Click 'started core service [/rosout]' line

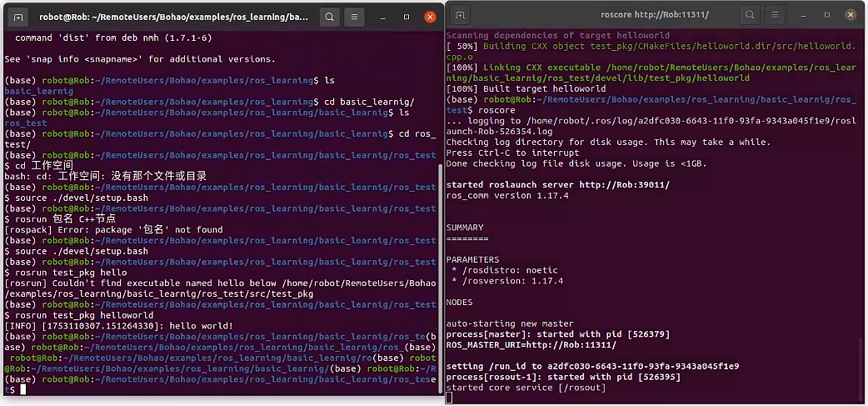pos(526,388)
